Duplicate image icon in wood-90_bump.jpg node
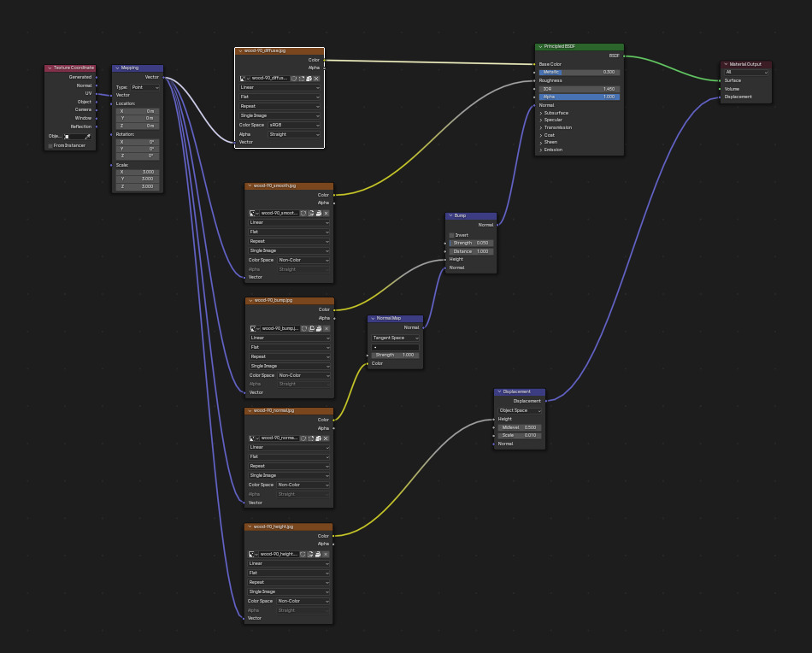This screenshot has height=653, width=812. (x=312, y=329)
